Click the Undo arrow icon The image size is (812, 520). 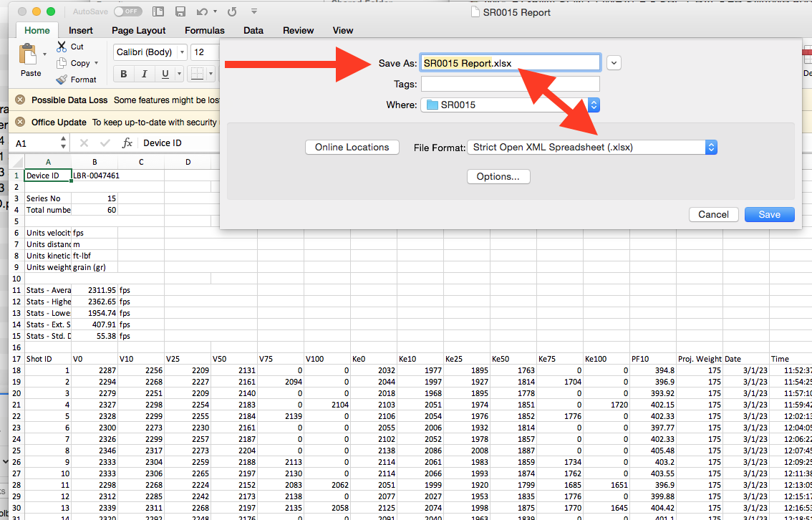point(202,12)
